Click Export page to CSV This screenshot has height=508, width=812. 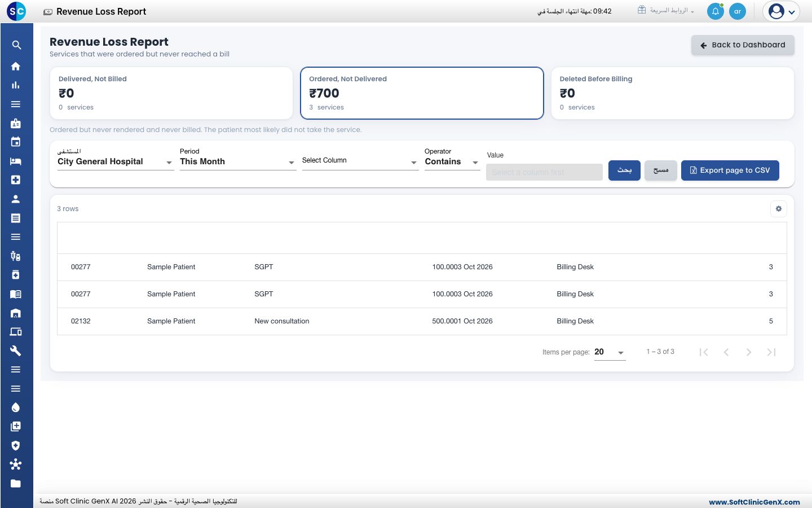730,170
